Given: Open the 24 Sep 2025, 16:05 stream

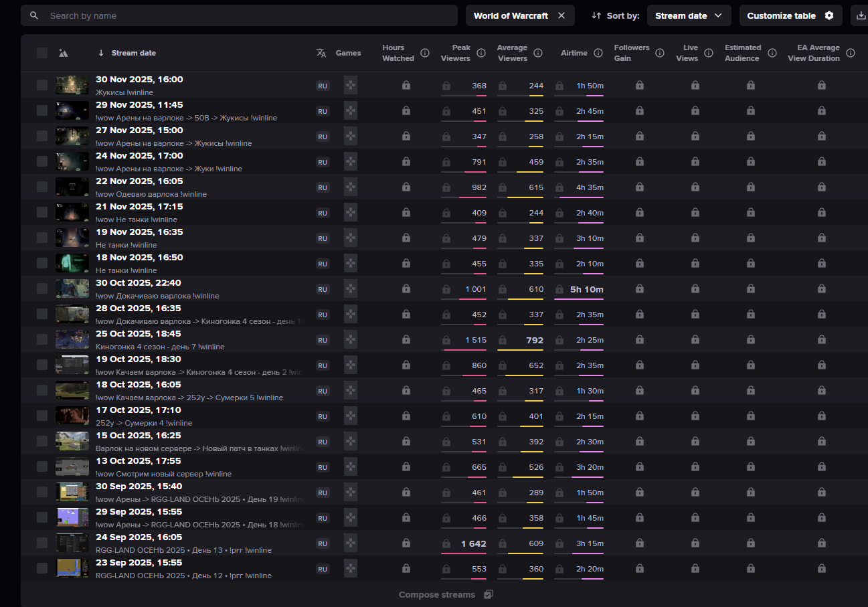Looking at the screenshot, I should pos(139,537).
